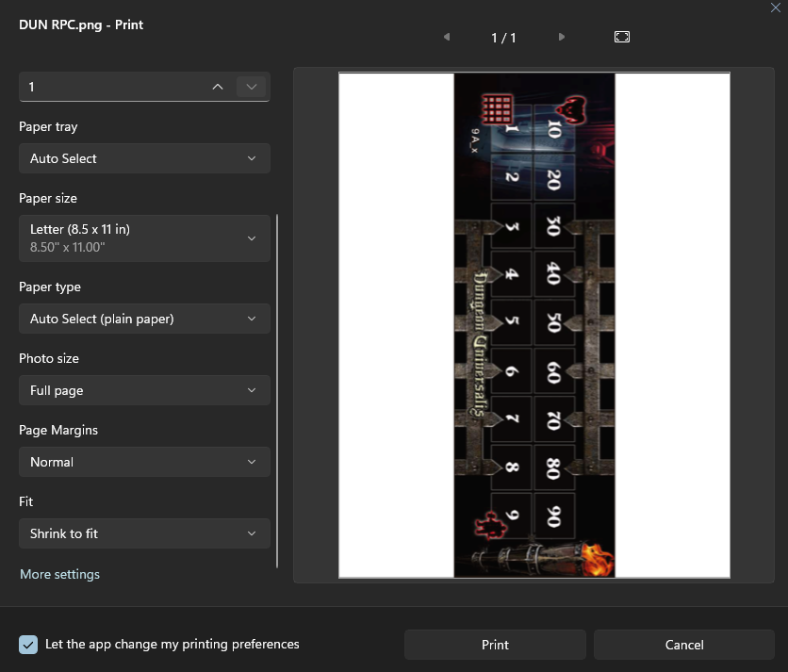Image resolution: width=788 pixels, height=672 pixels.
Task: Click the Fit label
Action: pyautogui.click(x=25, y=501)
